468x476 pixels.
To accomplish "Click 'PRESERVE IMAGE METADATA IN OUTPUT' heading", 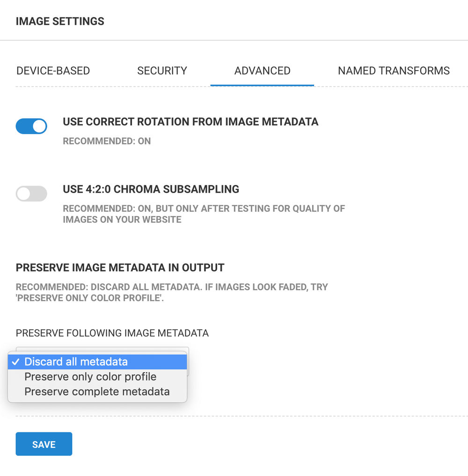I will click(x=119, y=267).
